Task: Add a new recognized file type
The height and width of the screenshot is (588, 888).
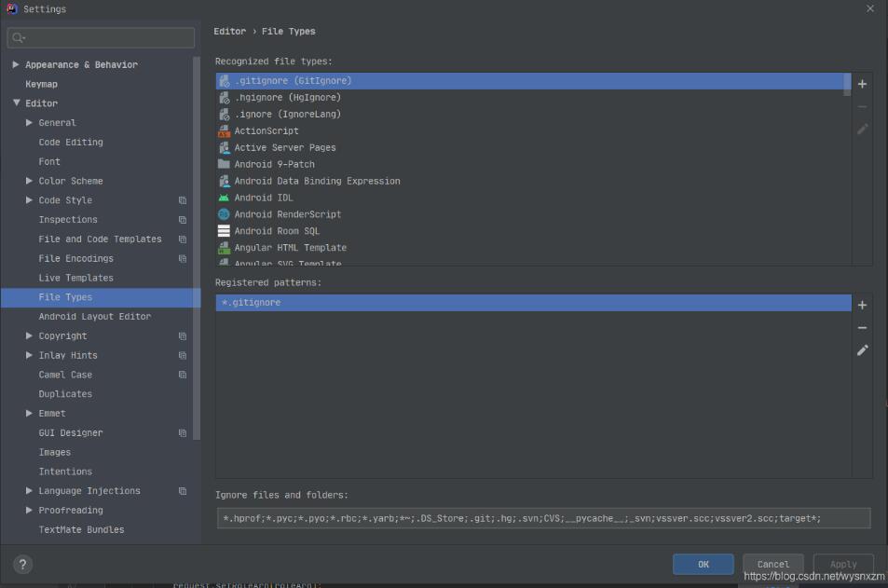Action: 862,84
